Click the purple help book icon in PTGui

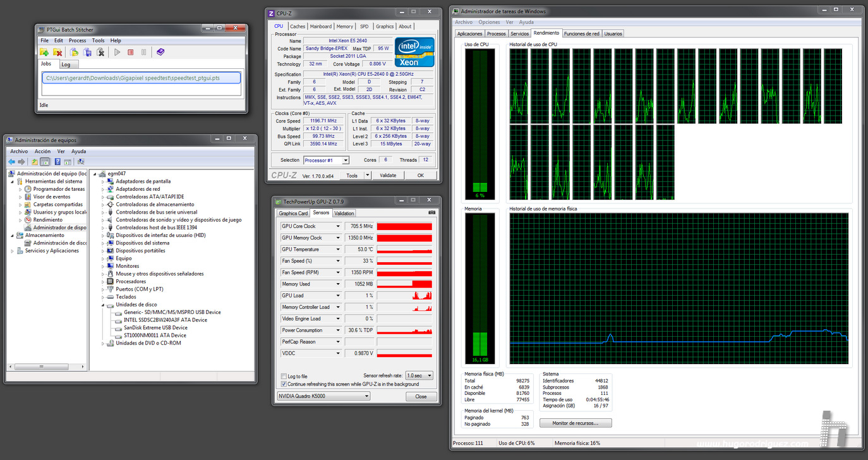(160, 52)
